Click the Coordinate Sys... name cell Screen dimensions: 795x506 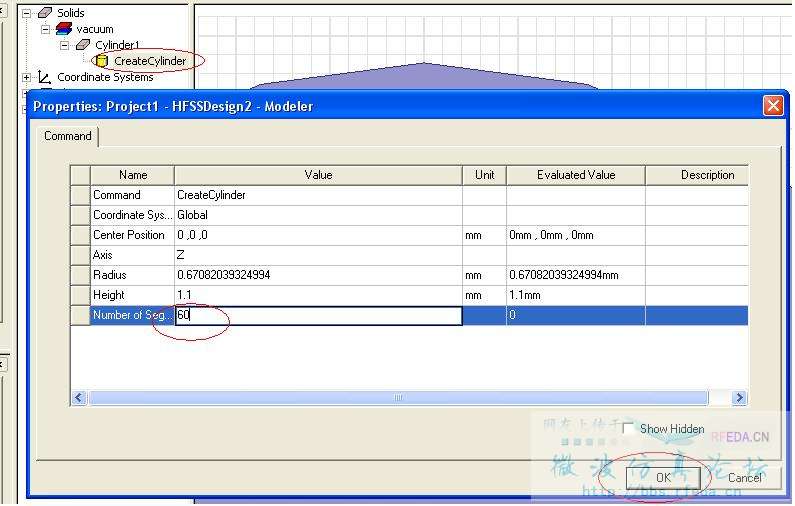(x=132, y=215)
